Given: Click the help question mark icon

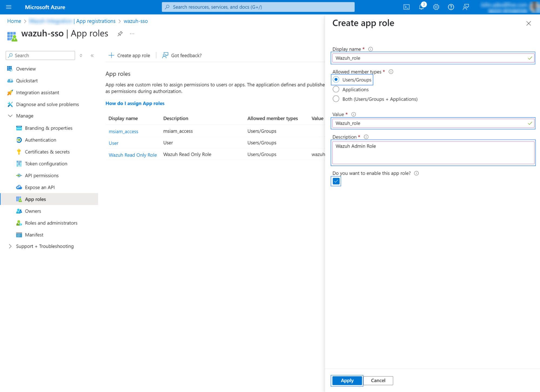Looking at the screenshot, I should [451, 7].
